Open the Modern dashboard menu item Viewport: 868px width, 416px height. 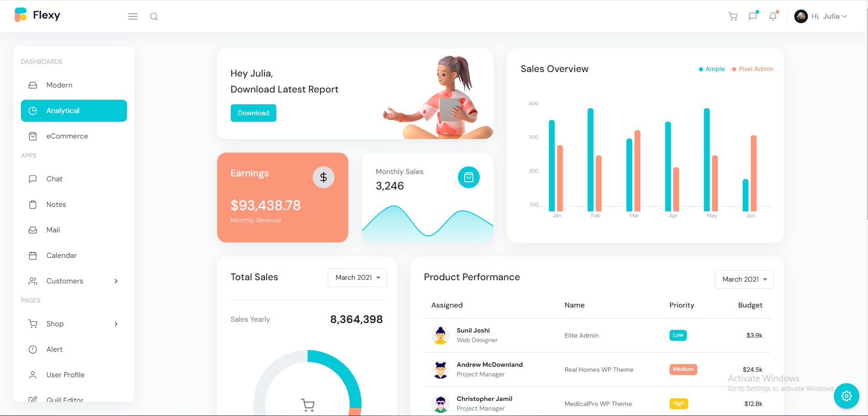click(74, 85)
